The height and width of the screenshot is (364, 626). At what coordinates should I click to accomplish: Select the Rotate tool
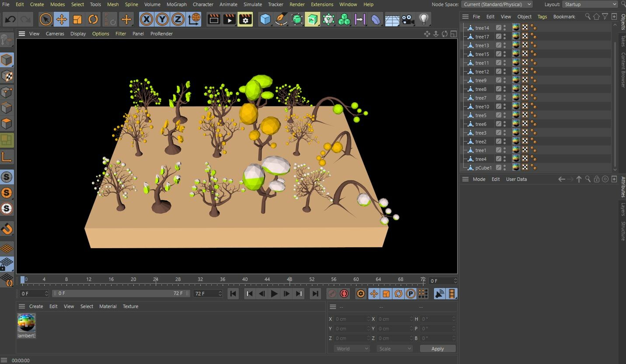[93, 19]
